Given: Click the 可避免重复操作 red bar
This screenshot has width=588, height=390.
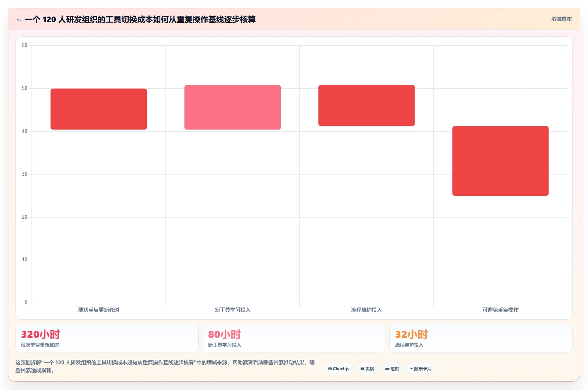Looking at the screenshot, I should coord(500,161).
